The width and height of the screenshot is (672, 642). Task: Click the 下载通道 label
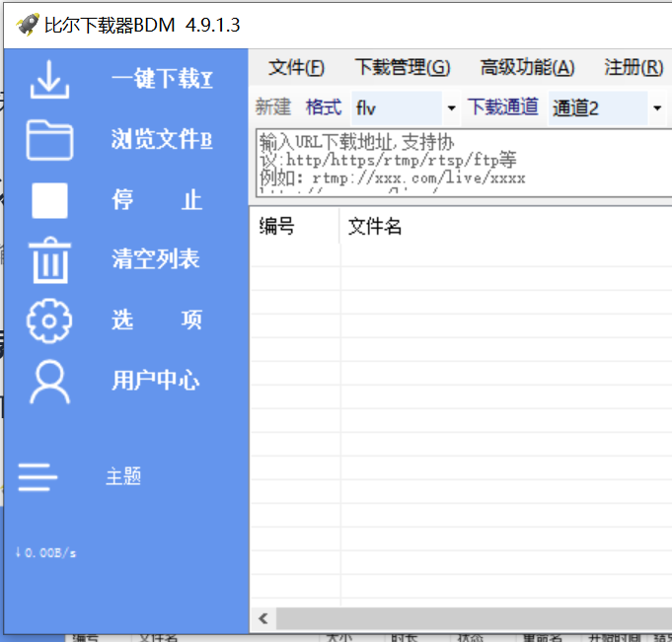[x=502, y=107]
